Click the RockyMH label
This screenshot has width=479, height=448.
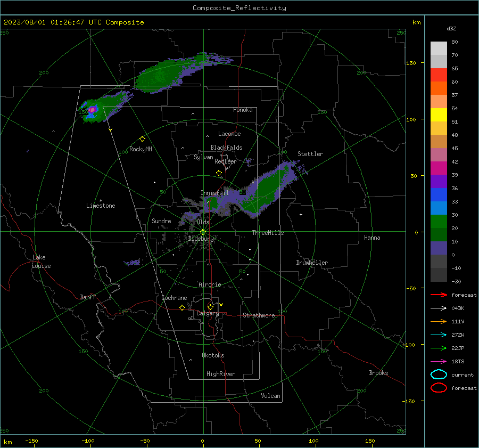tap(141, 149)
